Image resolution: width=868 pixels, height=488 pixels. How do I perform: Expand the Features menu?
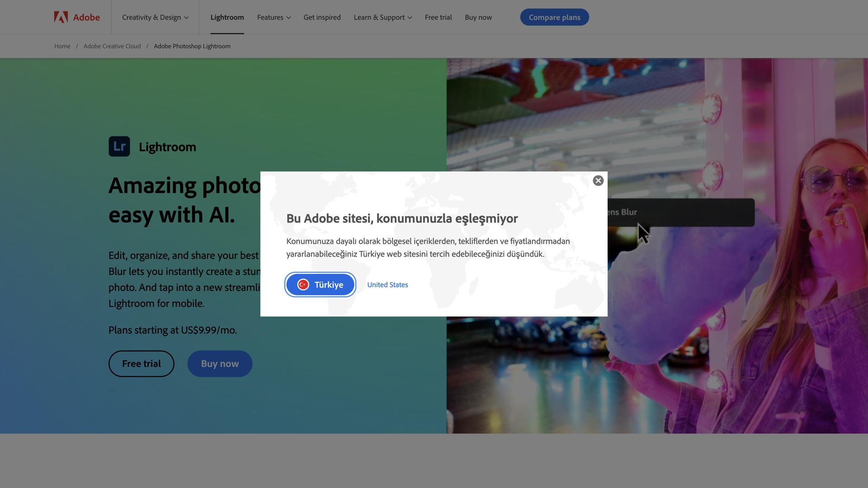tap(274, 17)
